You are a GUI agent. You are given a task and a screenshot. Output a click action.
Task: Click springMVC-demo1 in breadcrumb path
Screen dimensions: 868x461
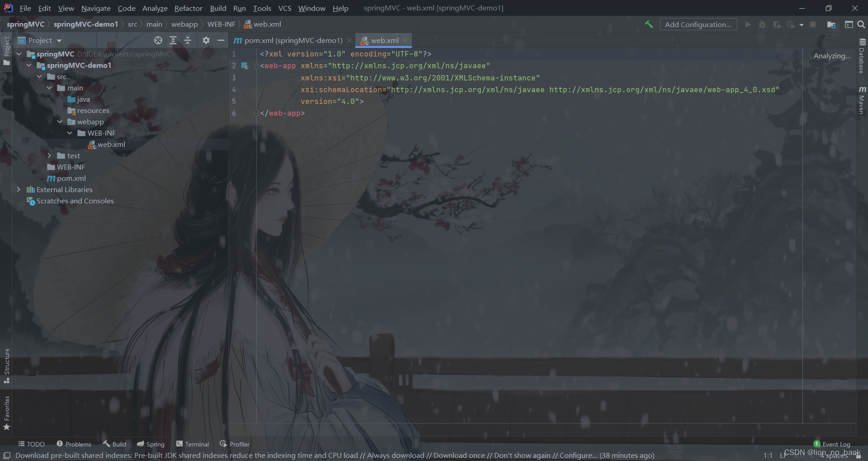[x=85, y=24]
